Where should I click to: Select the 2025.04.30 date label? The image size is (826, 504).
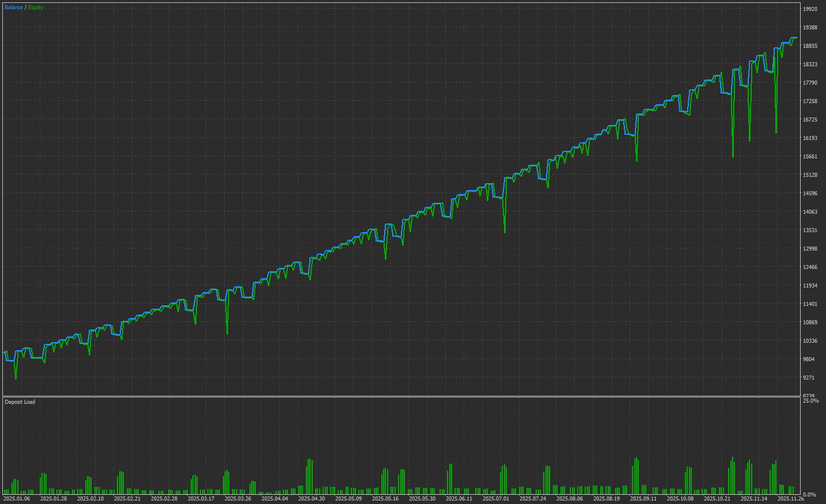click(312, 499)
